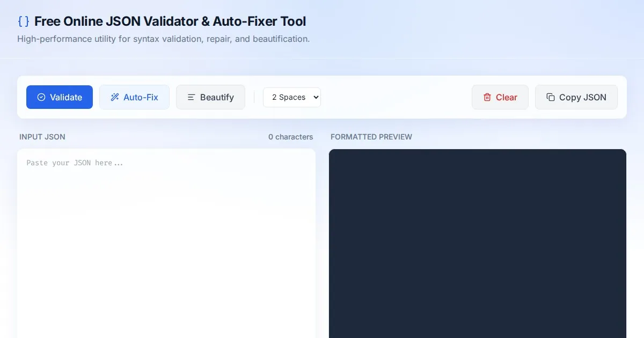
Task: Focus the 'Paste your JSON here' textarea
Action: click(166, 241)
